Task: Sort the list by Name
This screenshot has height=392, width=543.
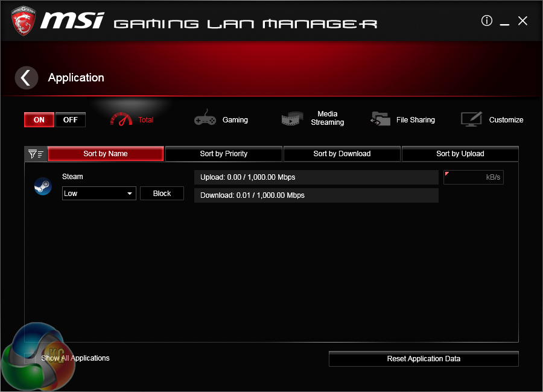Action: pyautogui.click(x=106, y=154)
